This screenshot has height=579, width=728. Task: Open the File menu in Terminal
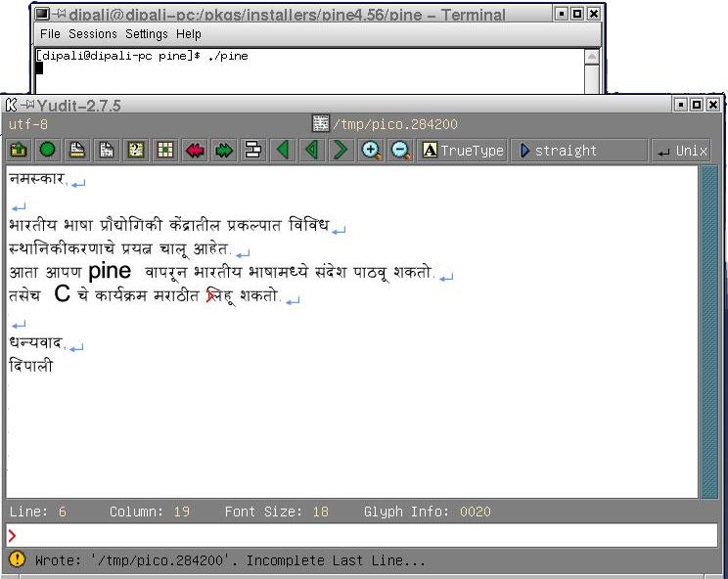point(50,34)
